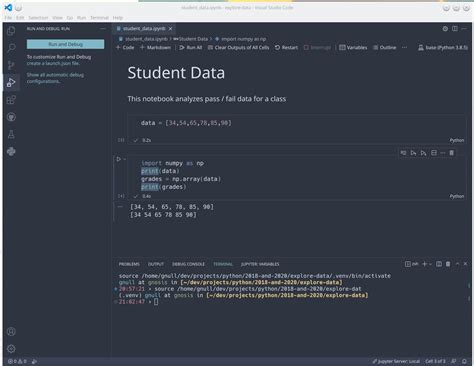Kill the terminal with the trash icon
Viewport: 474px width, 366px height.
[x=448, y=264]
